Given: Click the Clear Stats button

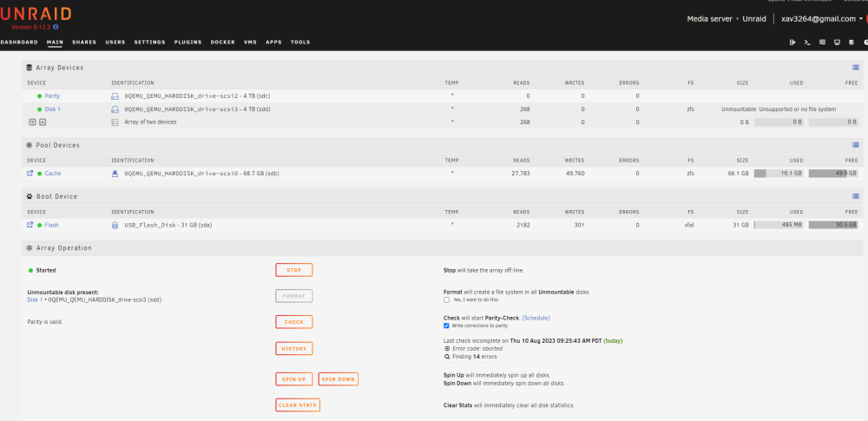Looking at the screenshot, I should coord(298,405).
